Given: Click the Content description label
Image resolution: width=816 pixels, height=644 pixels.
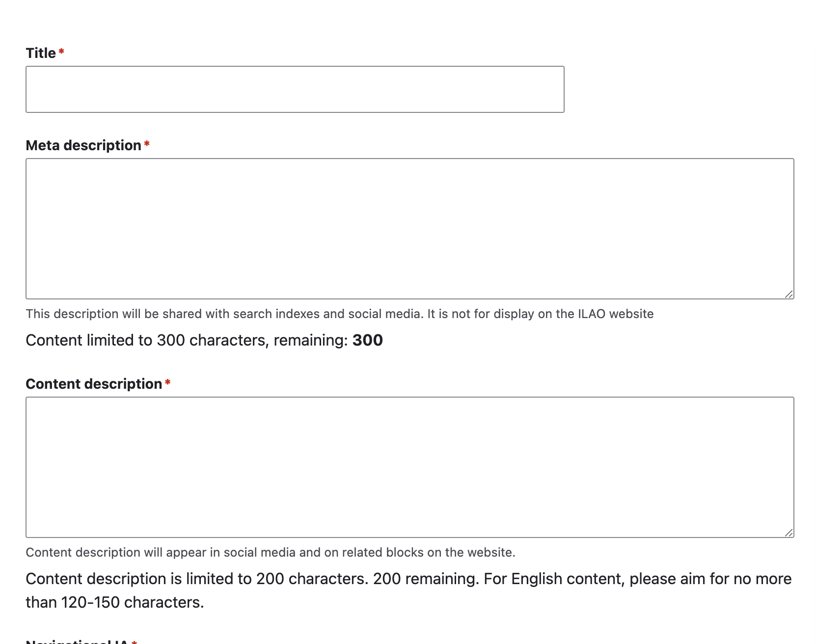Looking at the screenshot, I should tap(94, 384).
